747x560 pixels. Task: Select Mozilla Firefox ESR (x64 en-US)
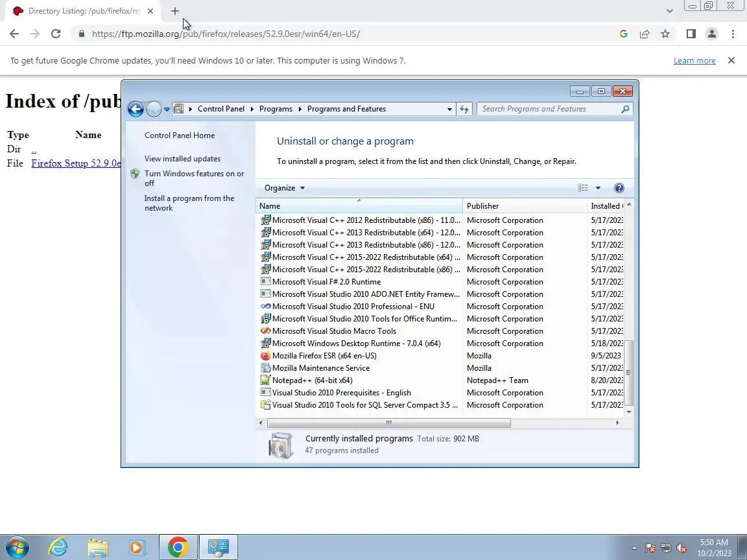click(x=324, y=356)
